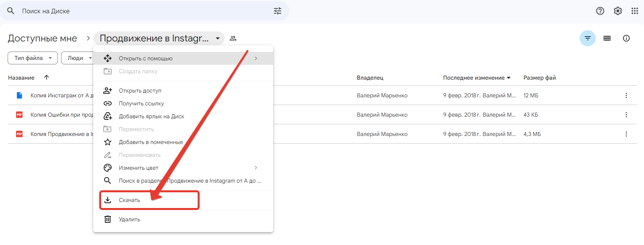Select Открыть с помощью menu item

183,58
